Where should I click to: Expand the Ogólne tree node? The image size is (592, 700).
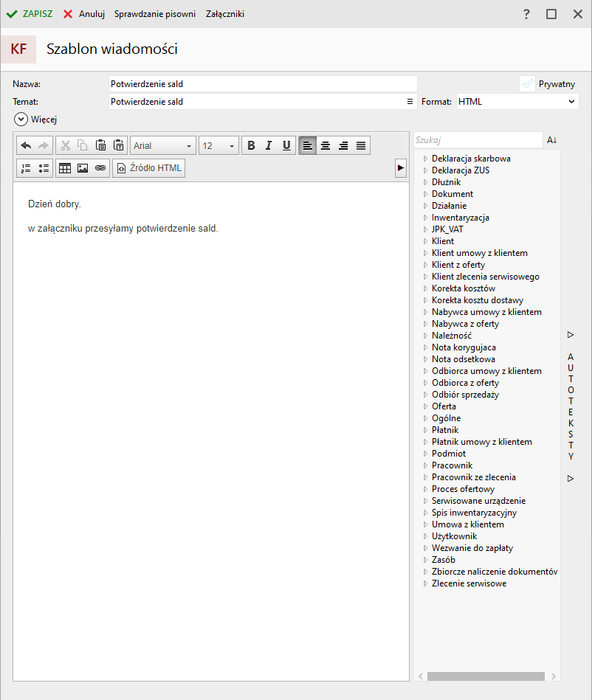pos(425,418)
